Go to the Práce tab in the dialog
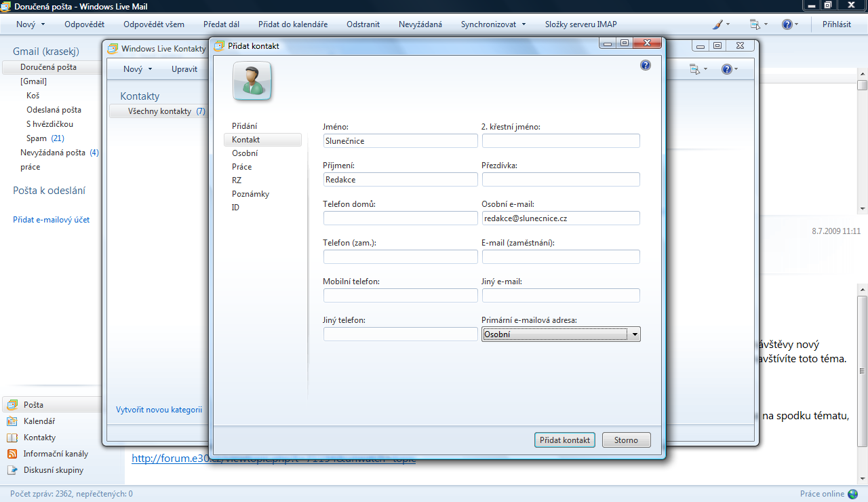Image resolution: width=868 pixels, height=502 pixels. [x=242, y=167]
